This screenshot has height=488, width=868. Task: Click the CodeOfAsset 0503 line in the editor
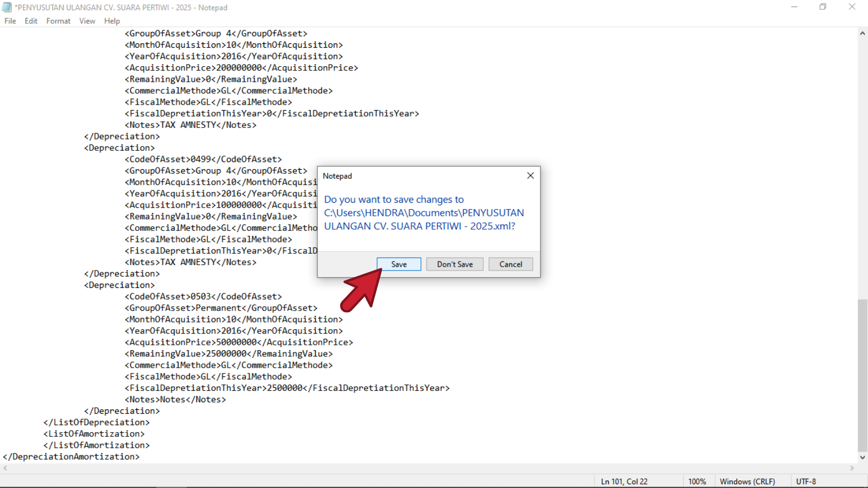point(203,297)
